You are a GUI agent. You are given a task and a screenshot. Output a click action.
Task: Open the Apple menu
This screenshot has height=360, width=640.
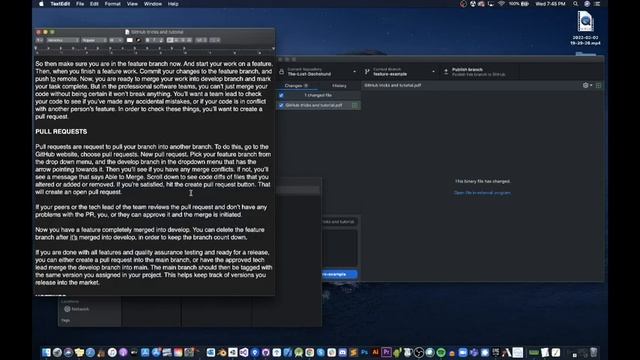(41, 4)
